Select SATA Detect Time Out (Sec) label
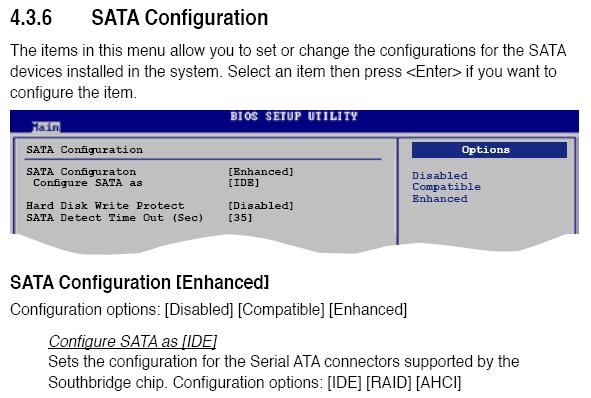Screen dimensions: 591x398 click(115, 217)
